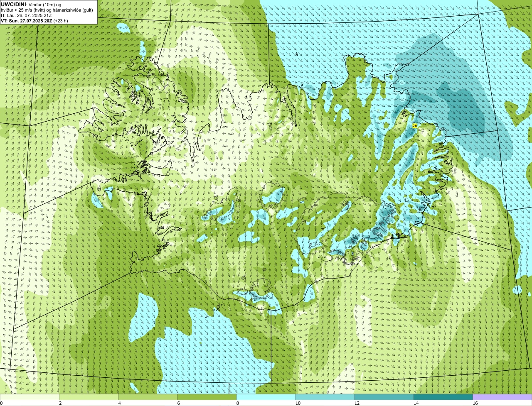532x406 pixels.
Task: Click the legend tick label '16'
Action: point(475,403)
